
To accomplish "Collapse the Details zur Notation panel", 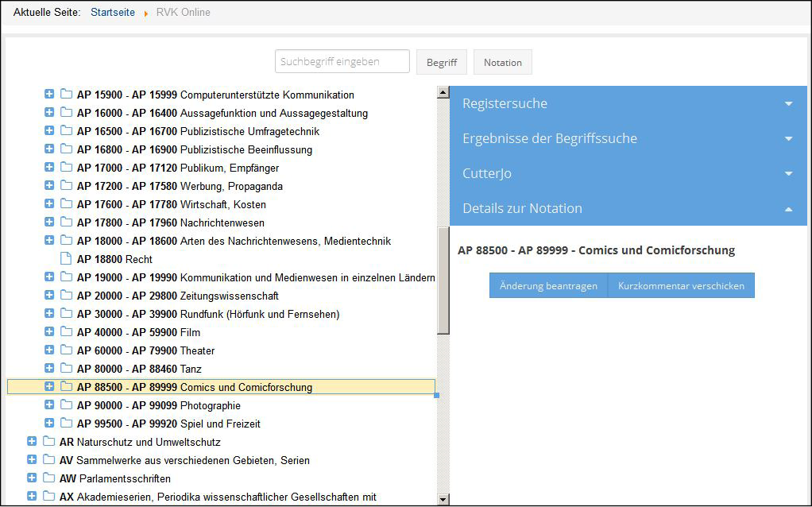I will click(628, 208).
